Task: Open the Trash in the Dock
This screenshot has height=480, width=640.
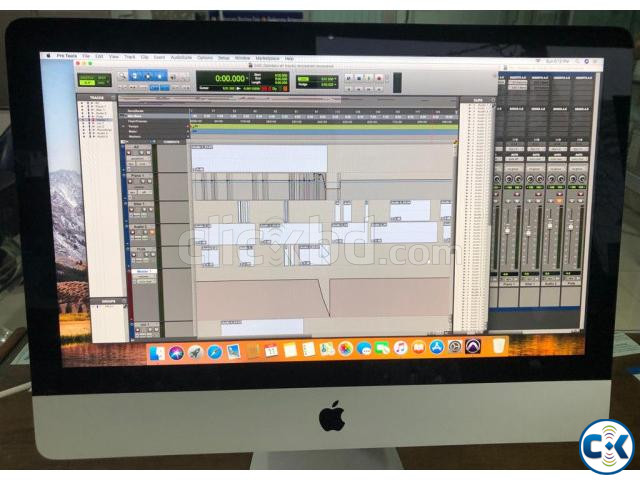Action: (x=498, y=346)
